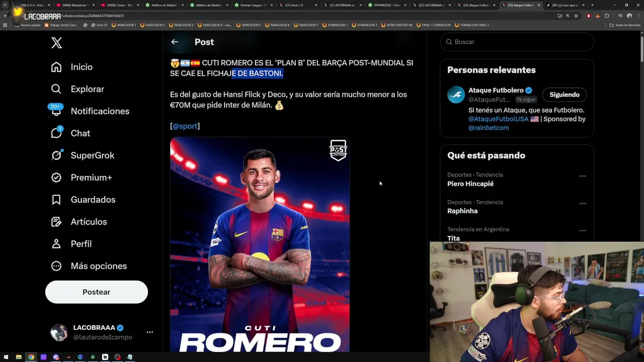
Task: Open Piero Hincapié trending topic
Action: pos(470,184)
